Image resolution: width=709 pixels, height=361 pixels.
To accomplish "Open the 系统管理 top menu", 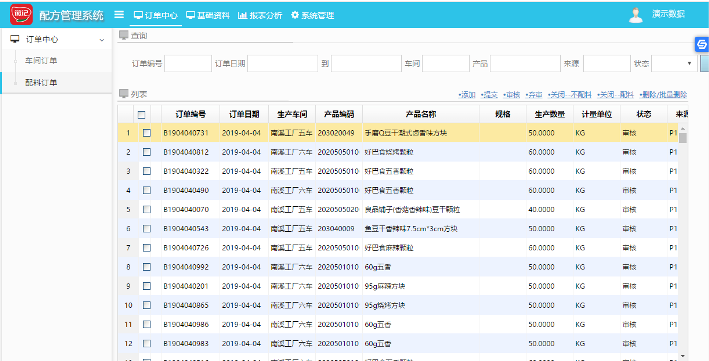I will pyautogui.click(x=312, y=15).
